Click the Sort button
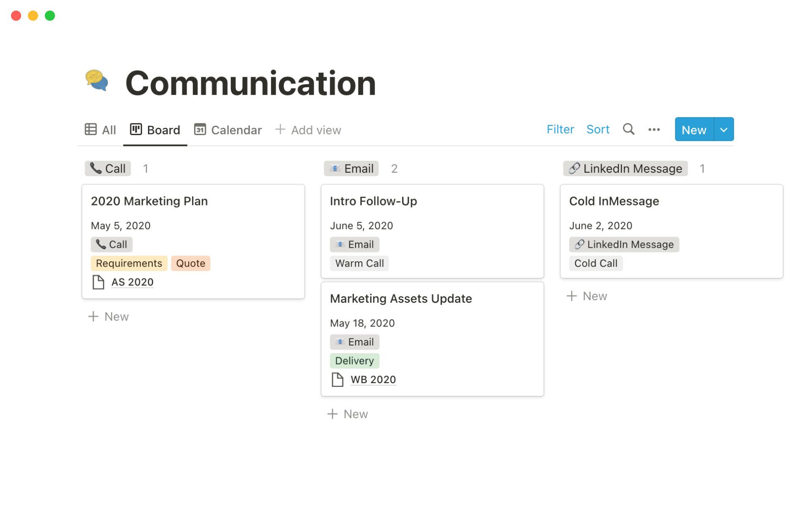The height and width of the screenshot is (508, 812). coord(598,129)
